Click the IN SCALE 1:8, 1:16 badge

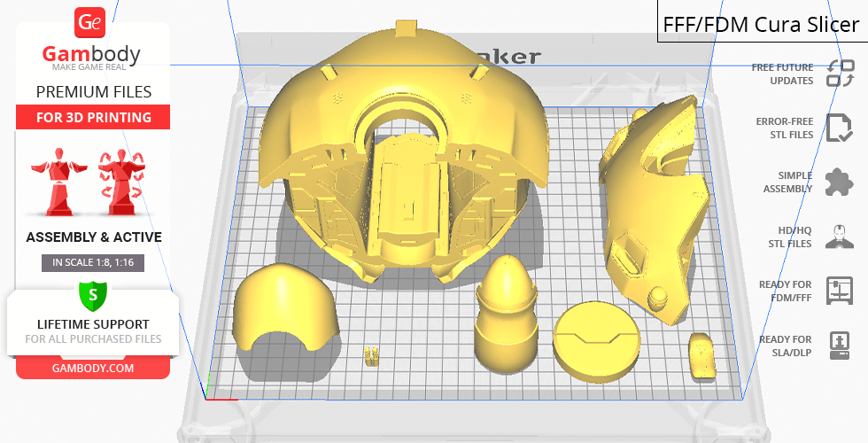(93, 262)
